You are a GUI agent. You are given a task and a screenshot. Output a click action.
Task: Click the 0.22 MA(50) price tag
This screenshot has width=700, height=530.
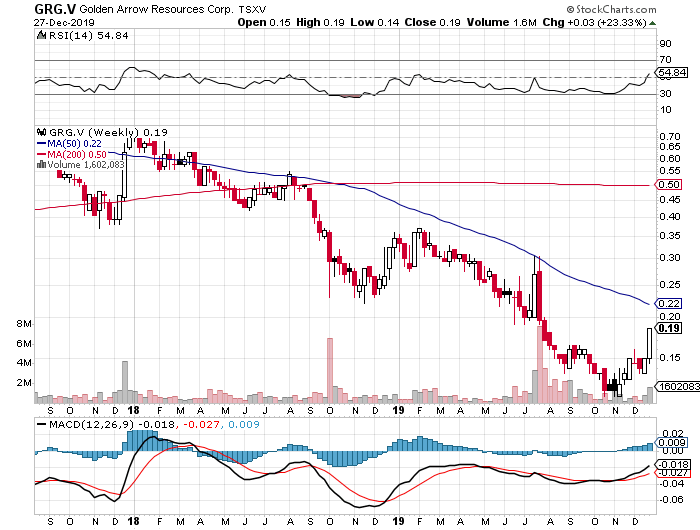click(668, 303)
